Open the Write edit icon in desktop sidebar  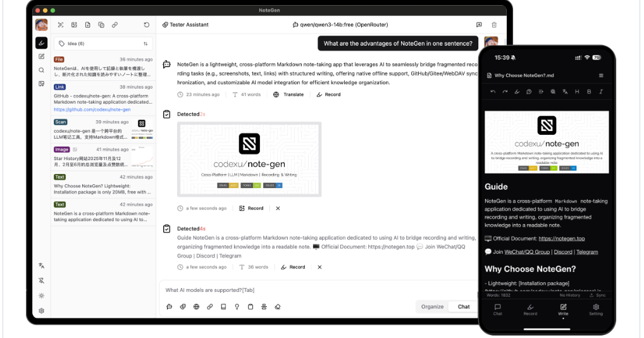41,56
